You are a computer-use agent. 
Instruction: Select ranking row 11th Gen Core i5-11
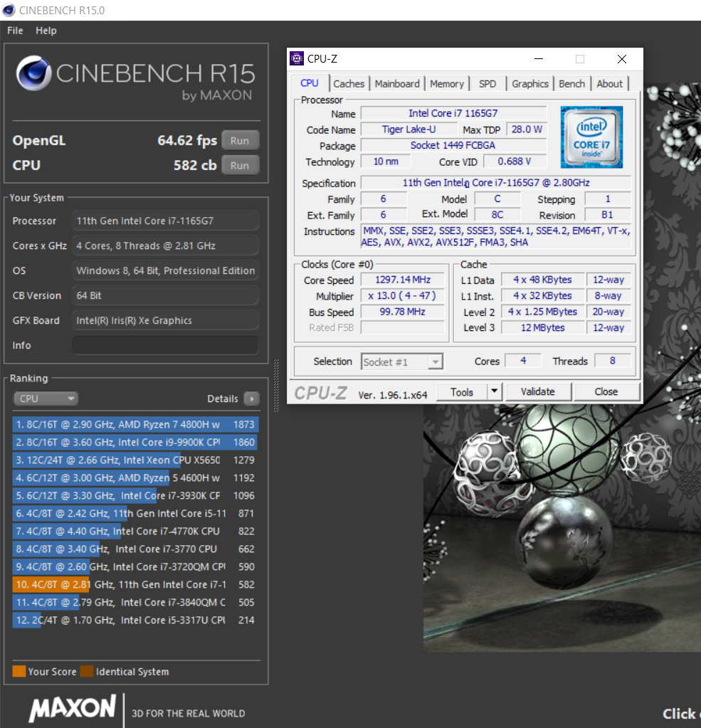click(x=135, y=513)
